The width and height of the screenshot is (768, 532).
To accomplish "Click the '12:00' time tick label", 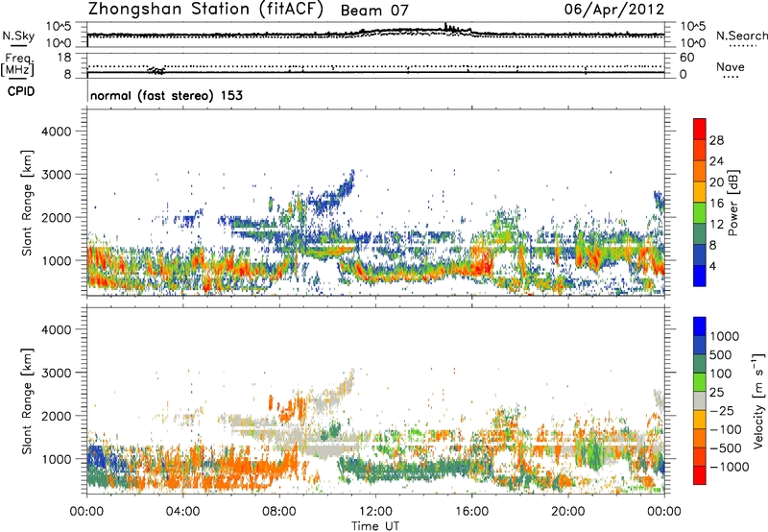I will coord(375,512).
